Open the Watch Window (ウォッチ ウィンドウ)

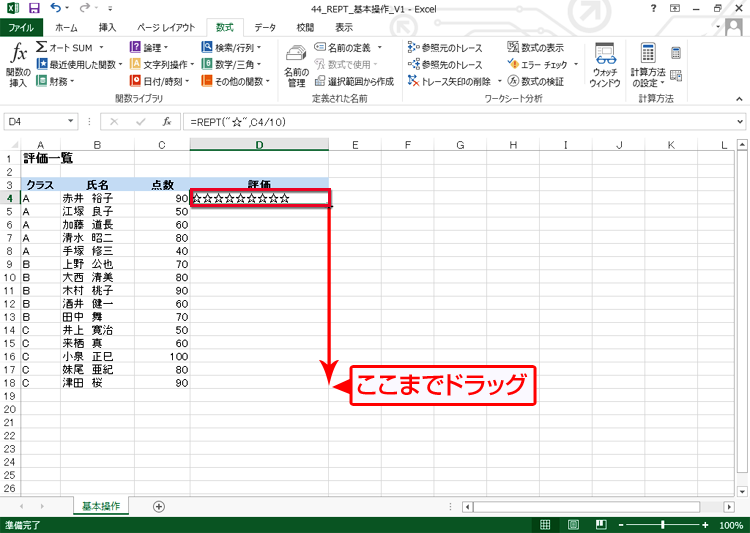tap(605, 66)
